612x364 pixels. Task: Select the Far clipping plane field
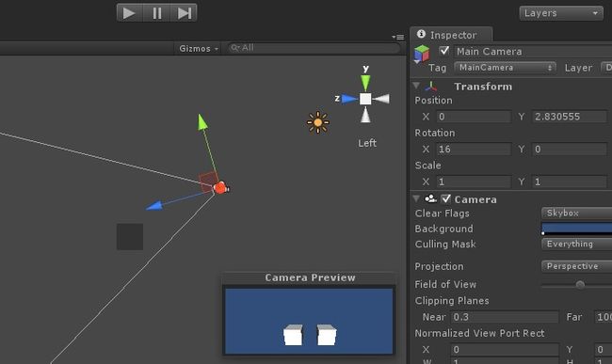[603, 317]
